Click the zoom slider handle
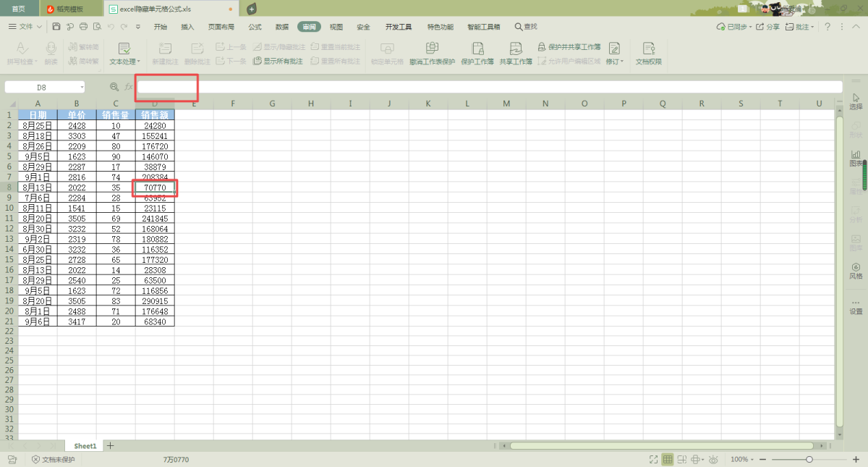The image size is (868, 467). click(x=809, y=459)
